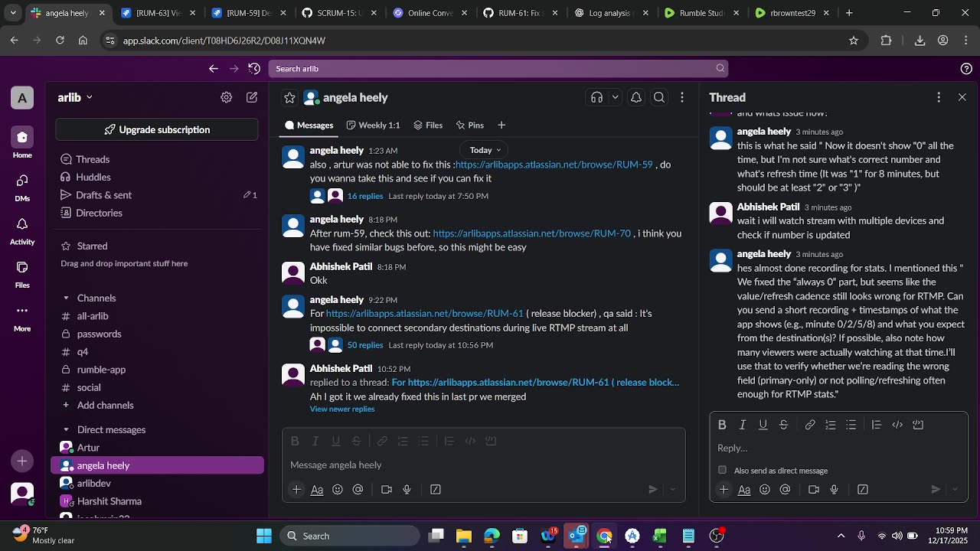This screenshot has height=551, width=980.
Task: Open Activity in Slack sidebar
Action: coord(22,230)
